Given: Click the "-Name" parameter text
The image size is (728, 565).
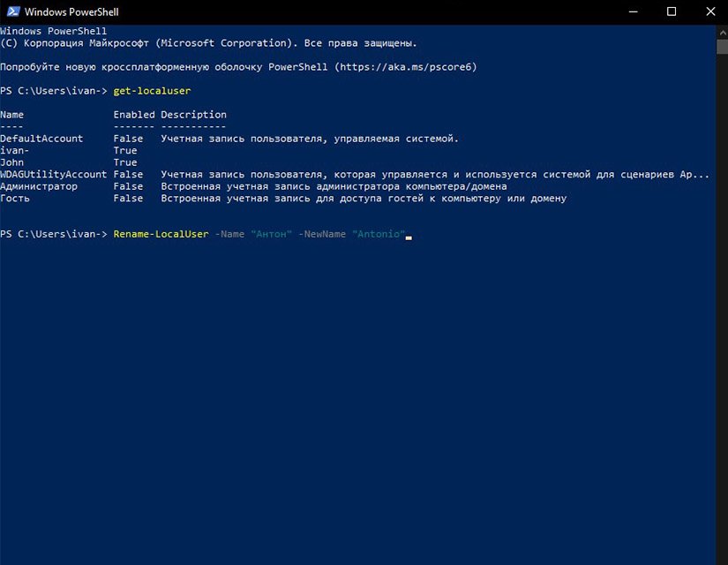Looking at the screenshot, I should click(x=229, y=234).
